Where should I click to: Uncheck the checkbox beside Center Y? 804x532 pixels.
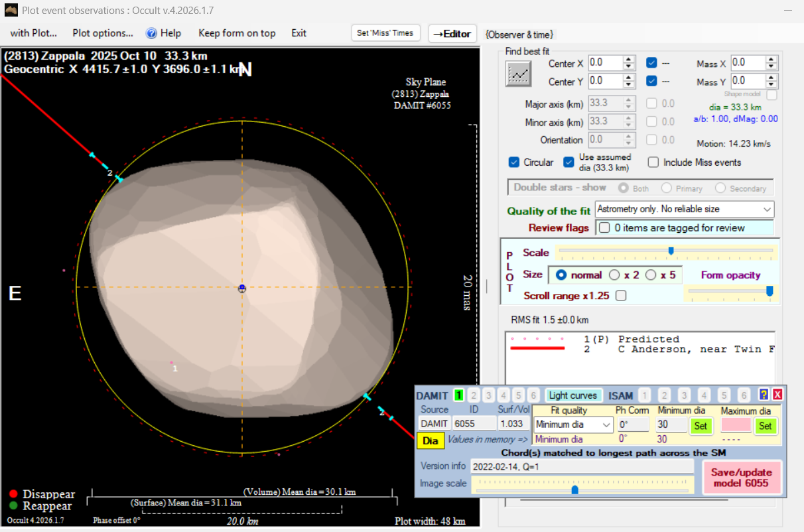[x=651, y=81]
